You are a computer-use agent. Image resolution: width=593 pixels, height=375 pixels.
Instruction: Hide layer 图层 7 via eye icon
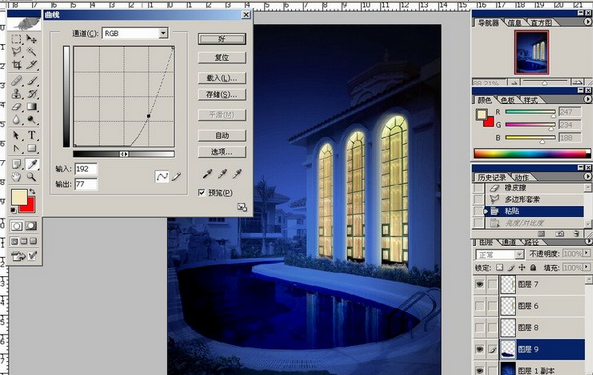coord(479,284)
